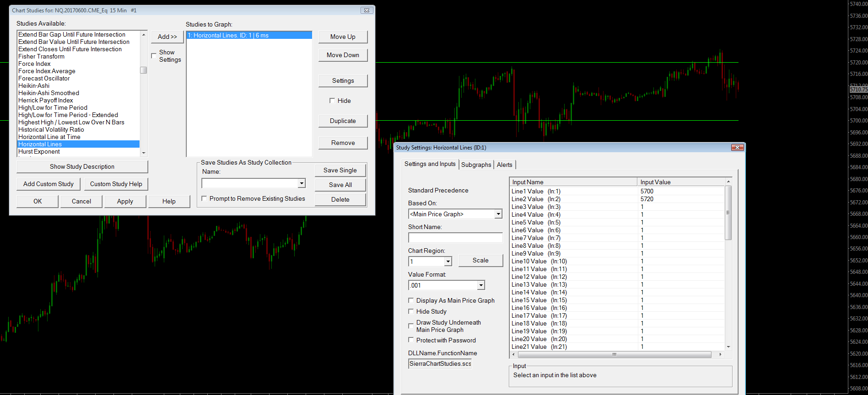Click the Move Down button
868x395 pixels.
343,55
